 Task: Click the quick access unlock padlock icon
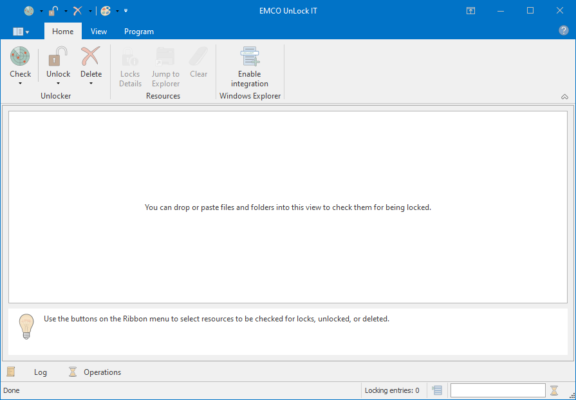point(54,11)
